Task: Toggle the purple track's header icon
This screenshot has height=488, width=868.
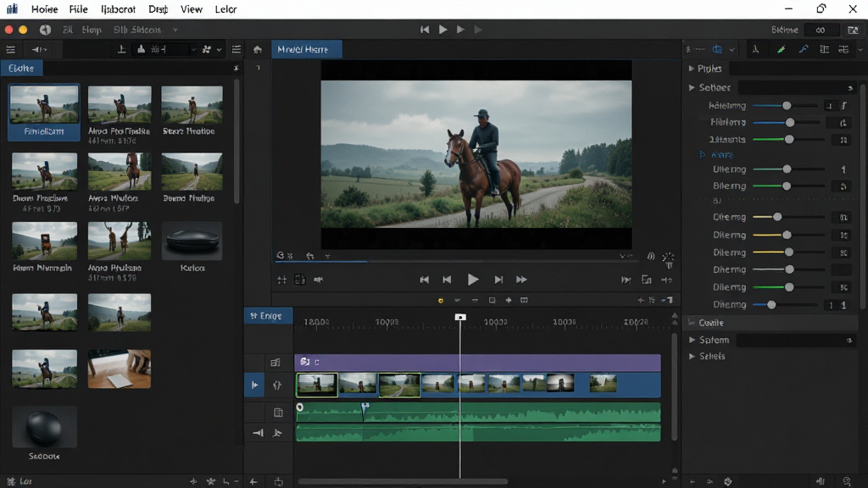Action: (275, 363)
